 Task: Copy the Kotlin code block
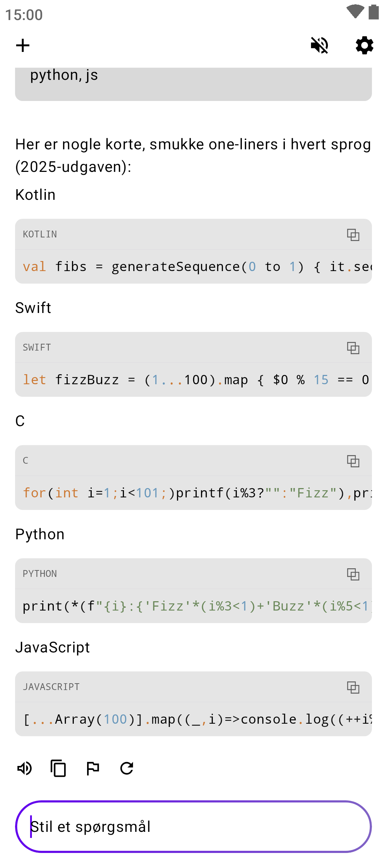pyautogui.click(x=353, y=235)
